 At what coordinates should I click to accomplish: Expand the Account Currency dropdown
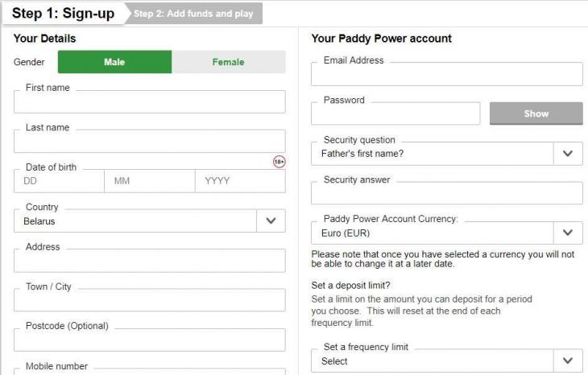[x=568, y=233]
